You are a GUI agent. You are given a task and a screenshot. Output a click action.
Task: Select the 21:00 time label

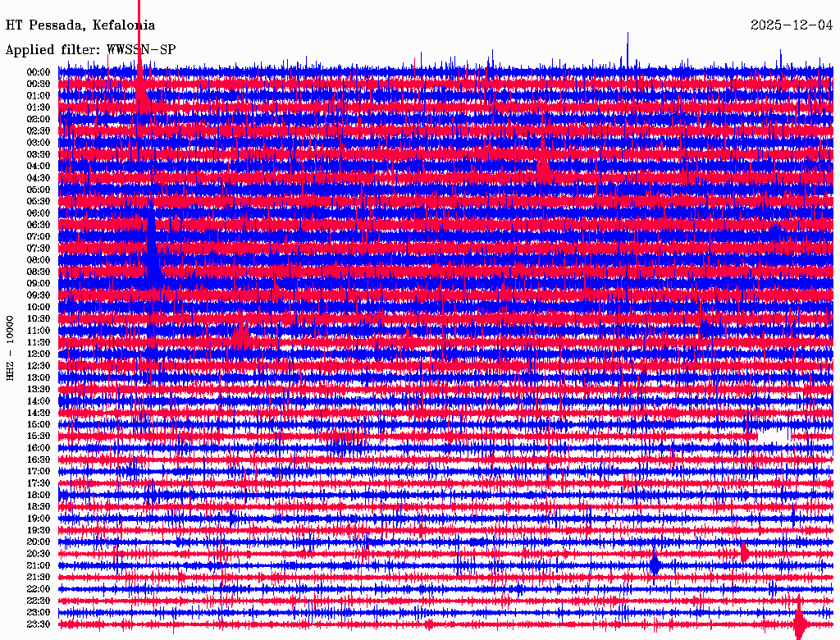click(39, 565)
